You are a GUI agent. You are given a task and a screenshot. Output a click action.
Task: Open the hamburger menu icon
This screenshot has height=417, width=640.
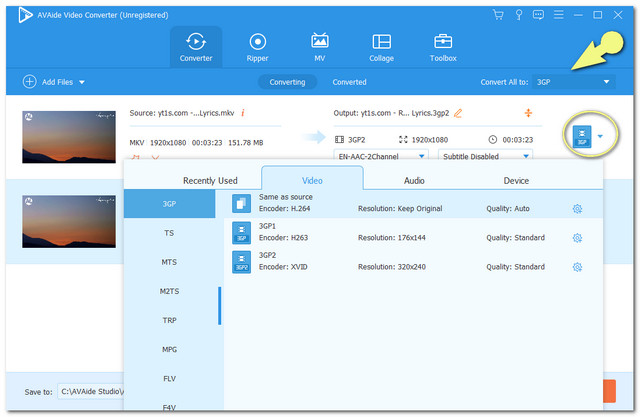[x=558, y=15]
